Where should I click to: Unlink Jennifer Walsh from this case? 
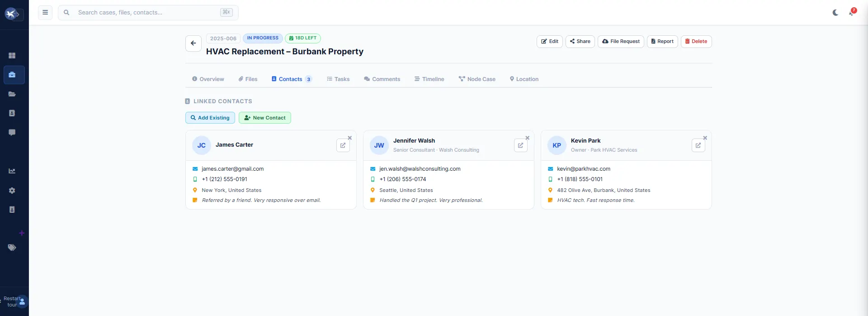527,138
